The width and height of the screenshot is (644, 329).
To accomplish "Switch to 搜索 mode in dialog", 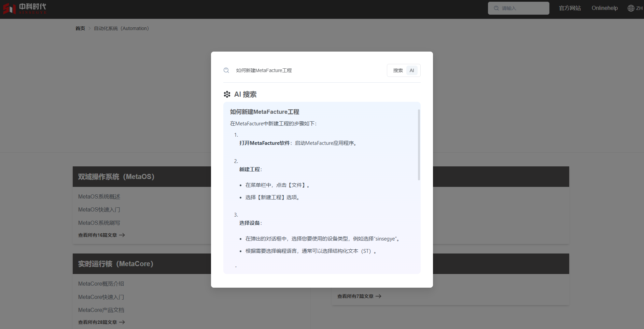I will click(x=398, y=70).
